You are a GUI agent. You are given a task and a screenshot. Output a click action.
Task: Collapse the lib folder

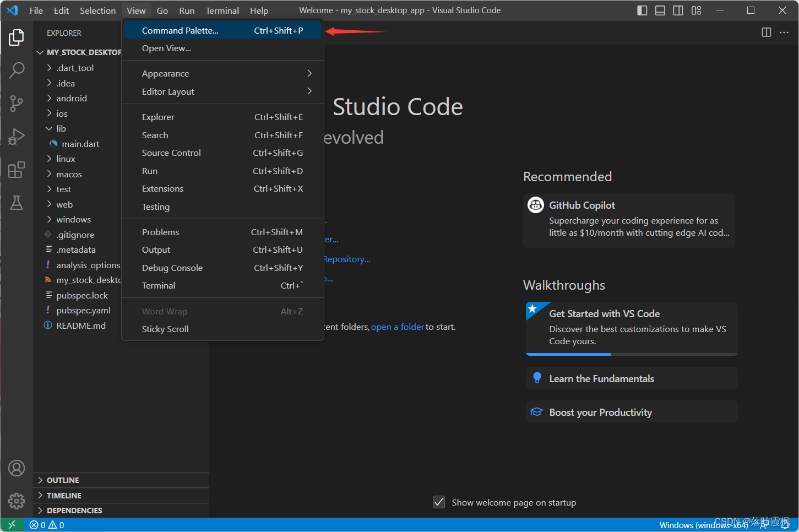61,128
